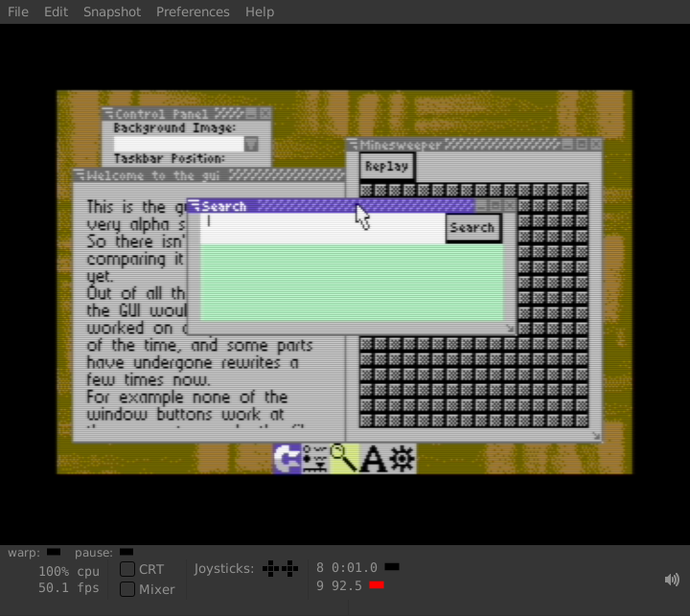
Task: Toggle the warp indicator in status bar
Action: point(54,552)
